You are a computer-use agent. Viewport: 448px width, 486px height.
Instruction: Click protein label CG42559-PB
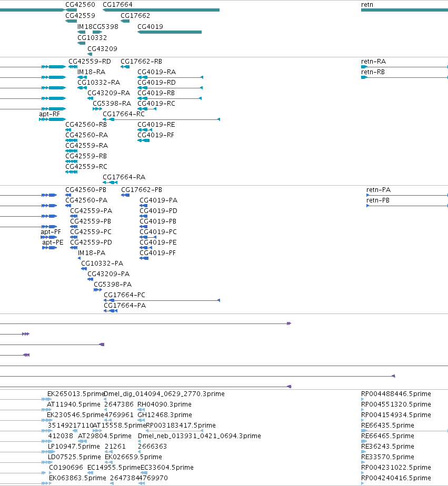pyautogui.click(x=91, y=221)
